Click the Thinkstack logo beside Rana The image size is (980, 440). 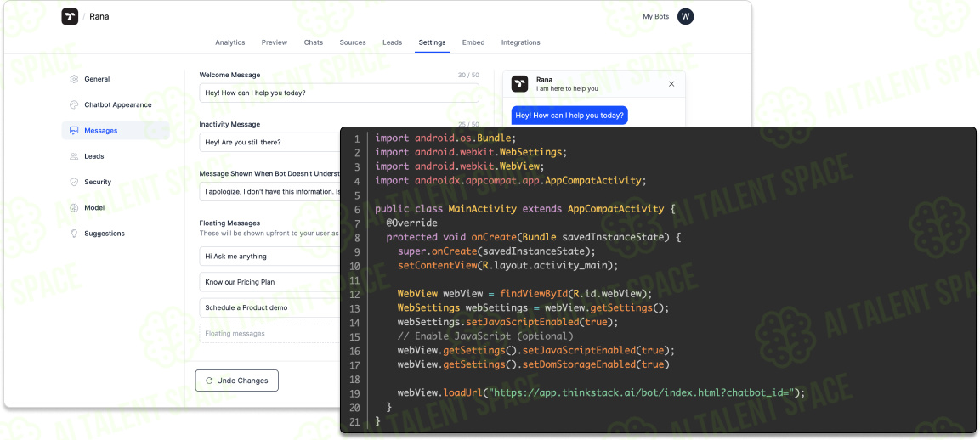[x=70, y=16]
